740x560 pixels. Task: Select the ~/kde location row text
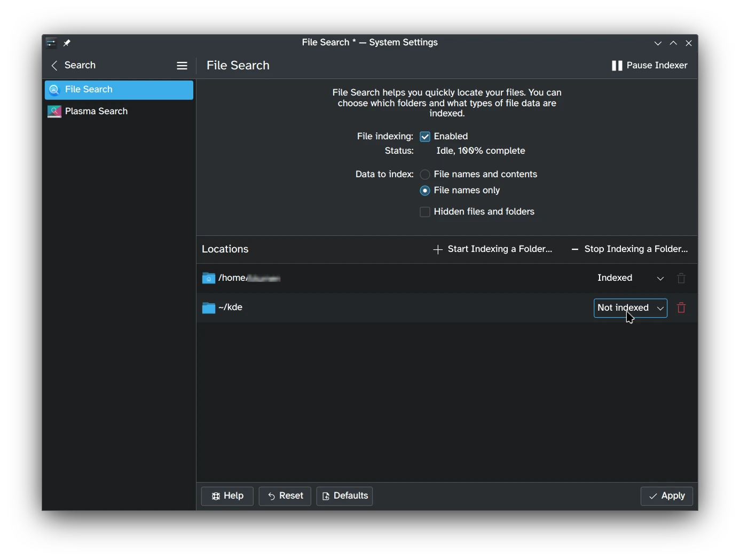[x=231, y=307]
